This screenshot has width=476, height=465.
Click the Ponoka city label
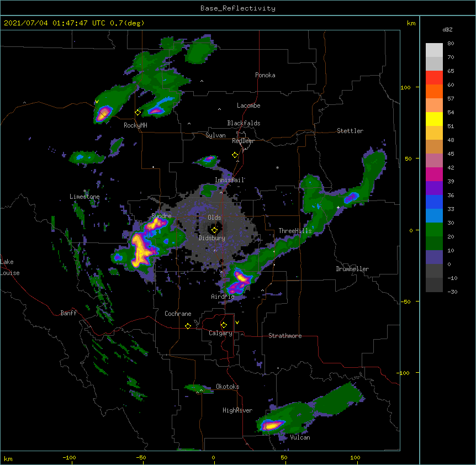pos(265,75)
